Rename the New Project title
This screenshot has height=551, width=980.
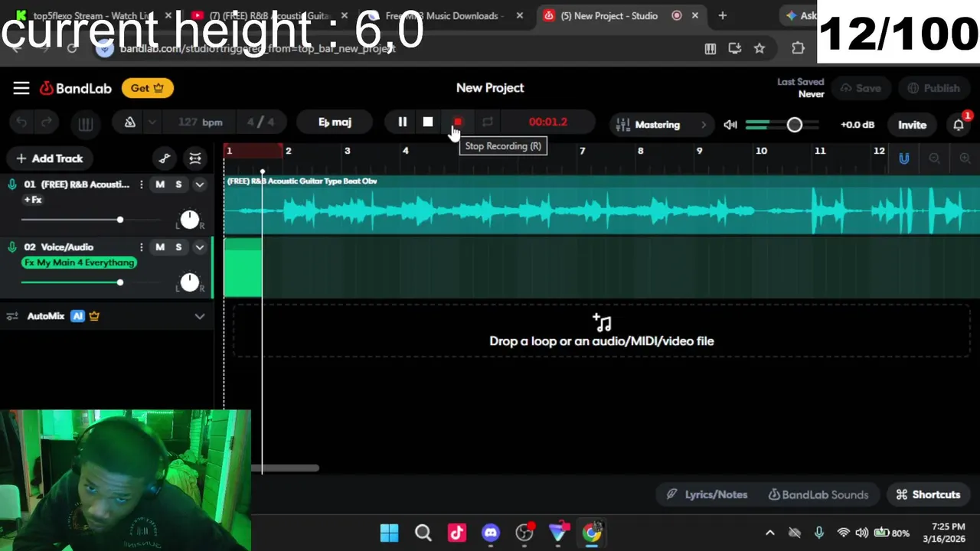pos(490,88)
